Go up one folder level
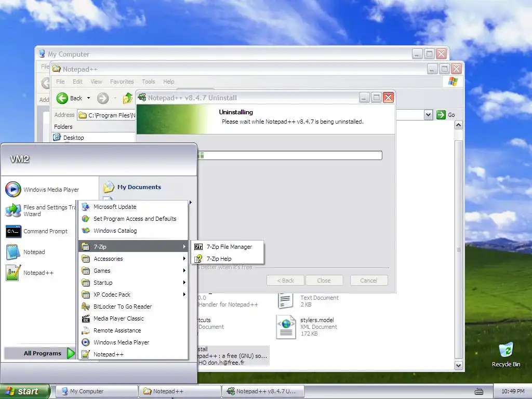 (x=128, y=98)
